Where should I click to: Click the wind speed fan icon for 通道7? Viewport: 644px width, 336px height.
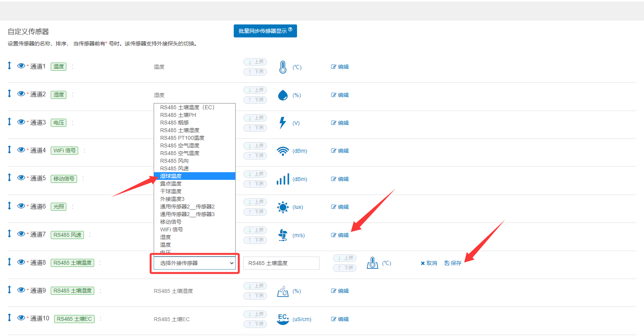(x=283, y=235)
